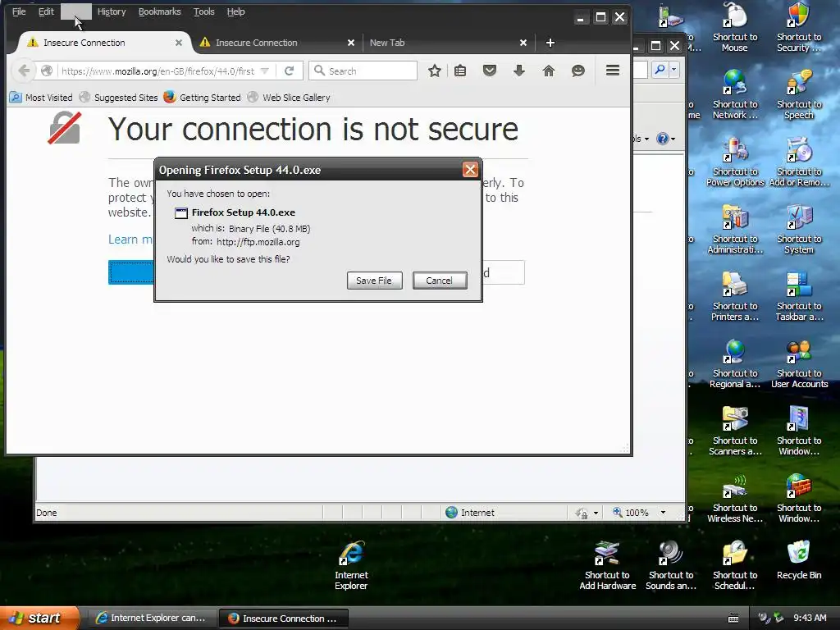840x630 pixels.
Task: Select Shortcut to Taskbar desktop icon
Action: coord(799,297)
